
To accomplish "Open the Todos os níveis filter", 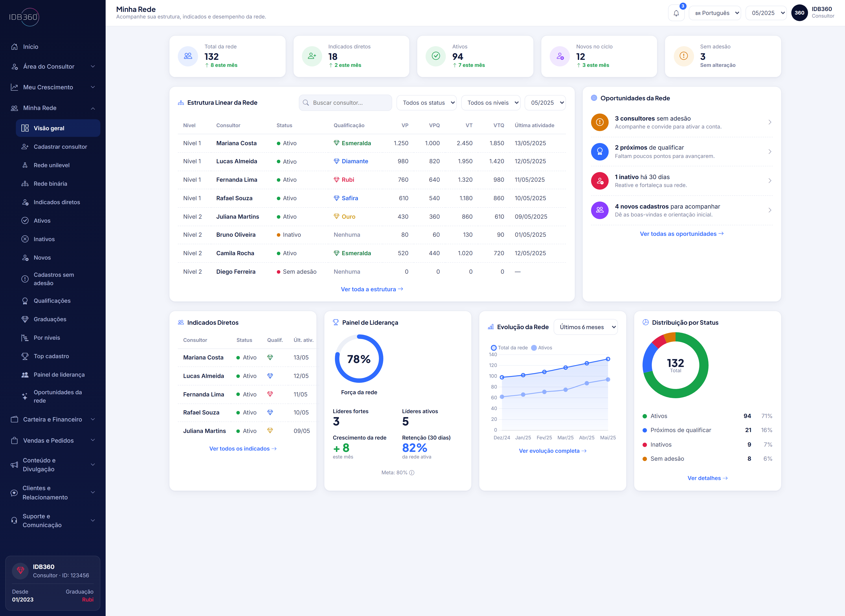I will pos(491,103).
